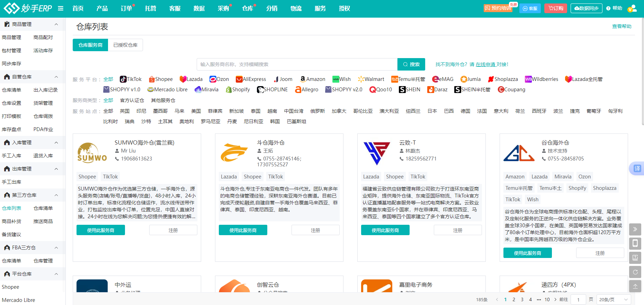
Task: Click 使用此服务商 for SUMWO海外仓
Action: (x=101, y=230)
